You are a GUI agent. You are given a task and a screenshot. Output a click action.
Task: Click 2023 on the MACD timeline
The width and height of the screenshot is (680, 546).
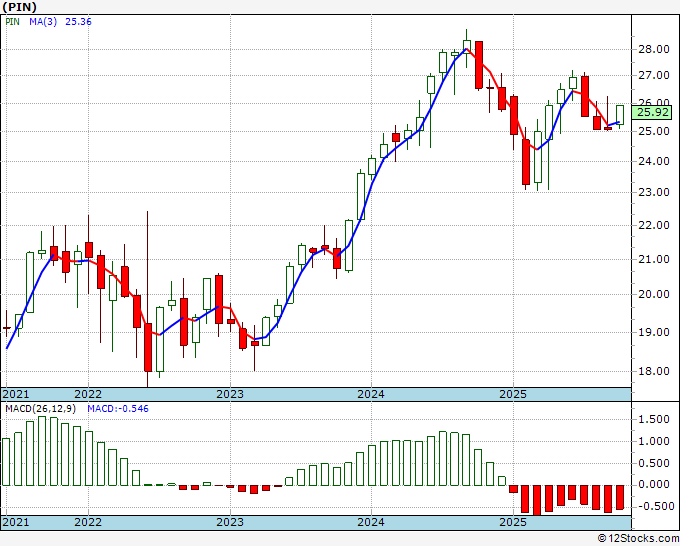pyautogui.click(x=230, y=522)
